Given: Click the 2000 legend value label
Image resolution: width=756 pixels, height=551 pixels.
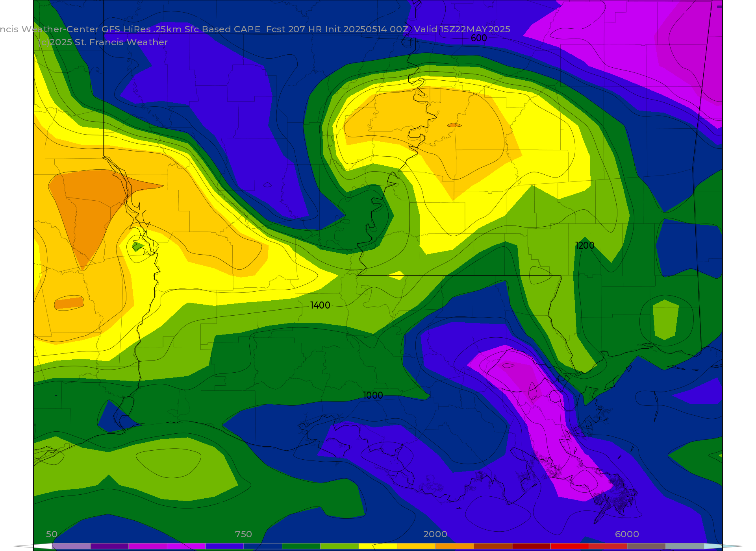Looking at the screenshot, I should coord(435,534).
